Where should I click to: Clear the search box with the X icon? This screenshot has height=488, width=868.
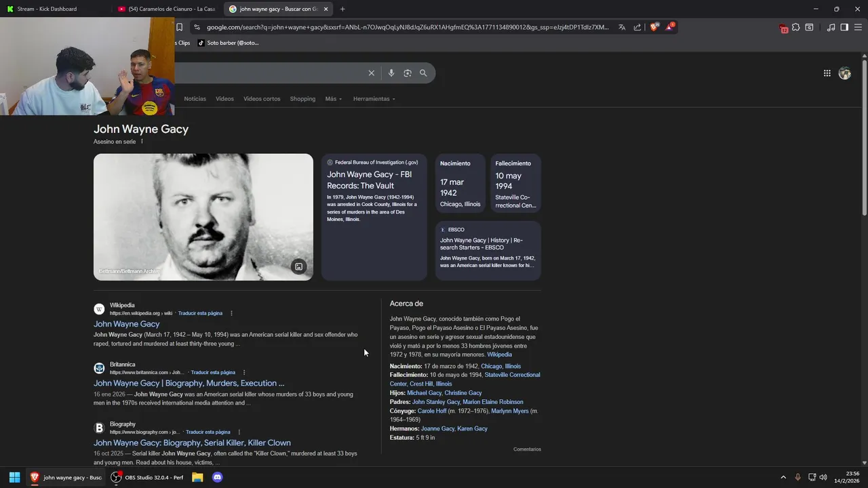coord(371,73)
